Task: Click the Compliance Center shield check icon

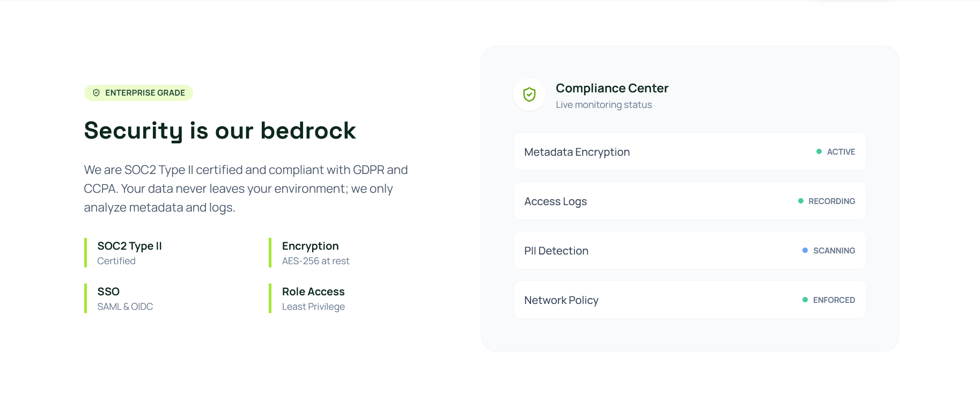Action: click(529, 95)
